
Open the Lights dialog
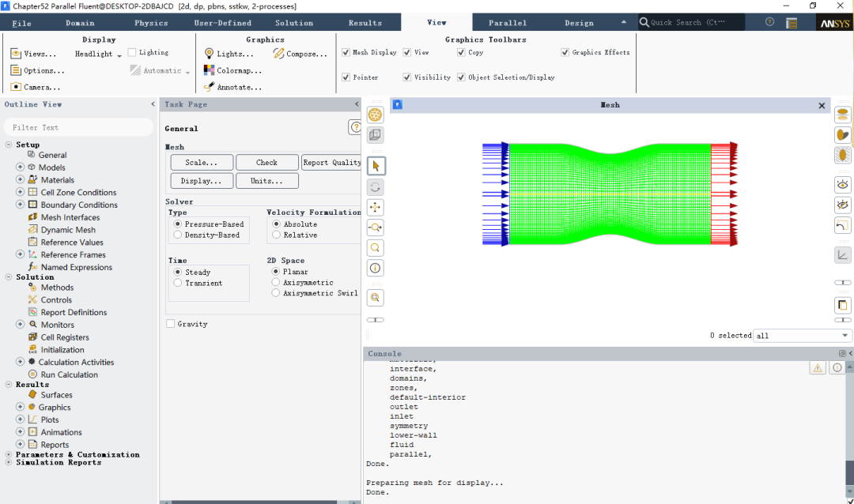[x=229, y=54]
